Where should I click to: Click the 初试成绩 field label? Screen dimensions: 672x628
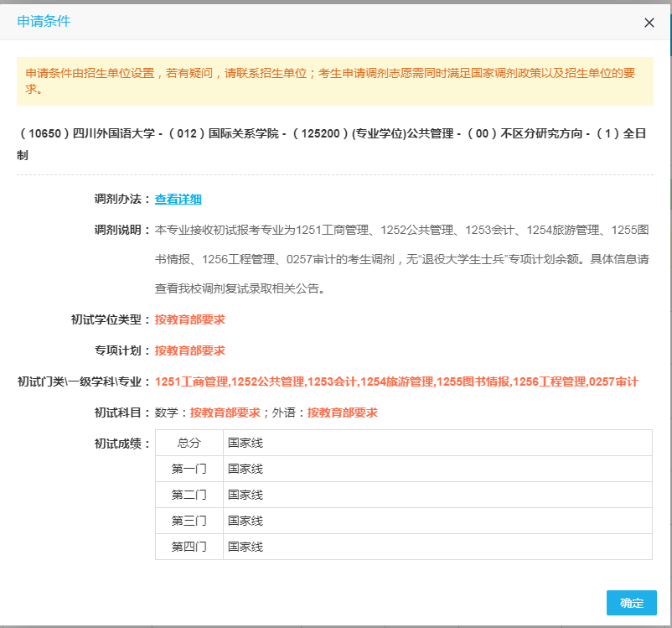(121, 444)
